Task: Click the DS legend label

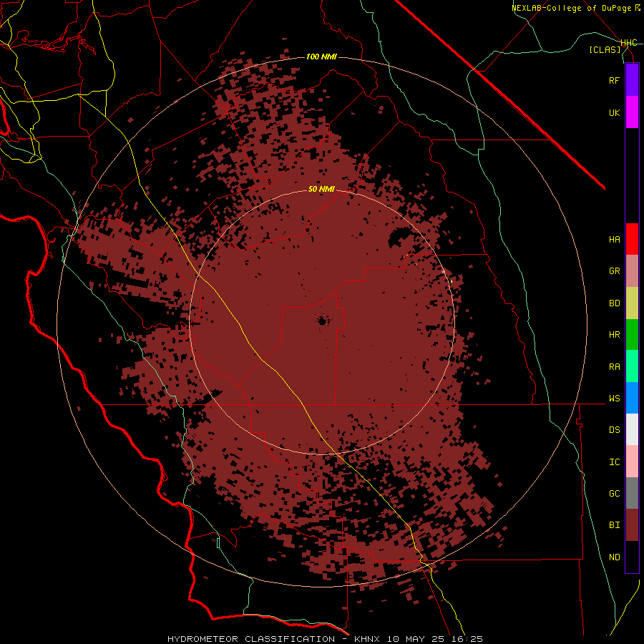Action: click(615, 430)
